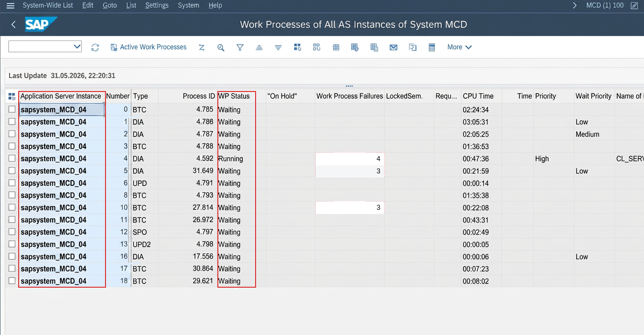Viewport: 644px width, 335px height.
Task: Click the calculator icon in the toolbar
Action: (432, 47)
